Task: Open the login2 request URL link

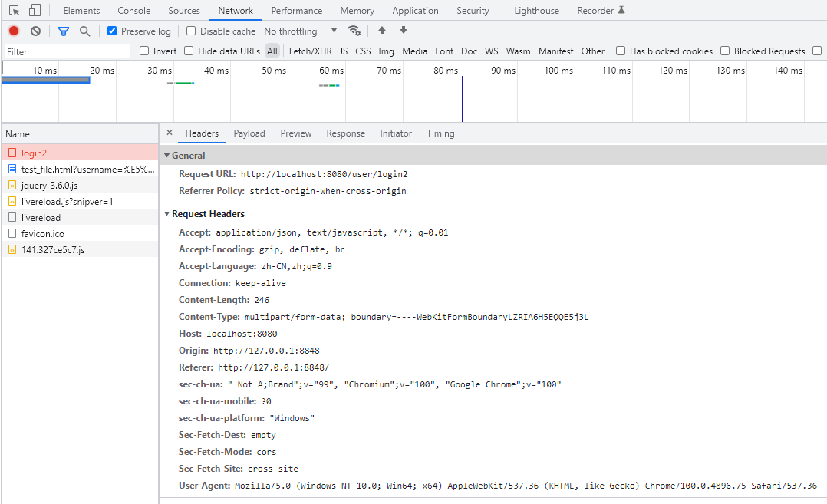Action: coord(324,173)
